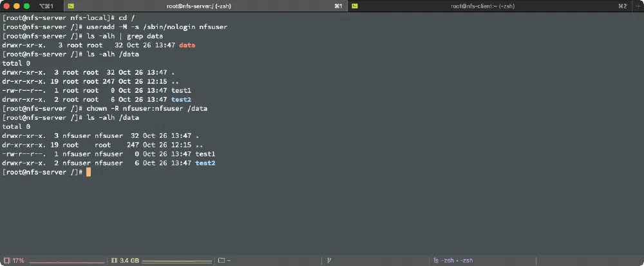Click terminal icon on nfs-server tab
644x266 pixels.
click(71, 6)
